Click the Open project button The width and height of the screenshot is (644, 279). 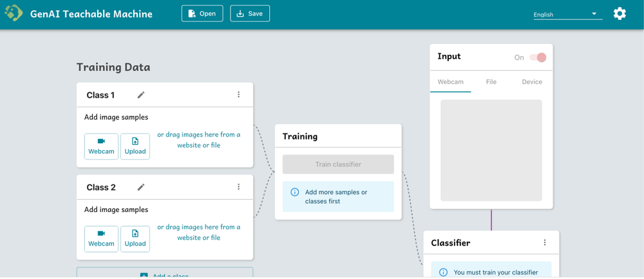tap(202, 14)
